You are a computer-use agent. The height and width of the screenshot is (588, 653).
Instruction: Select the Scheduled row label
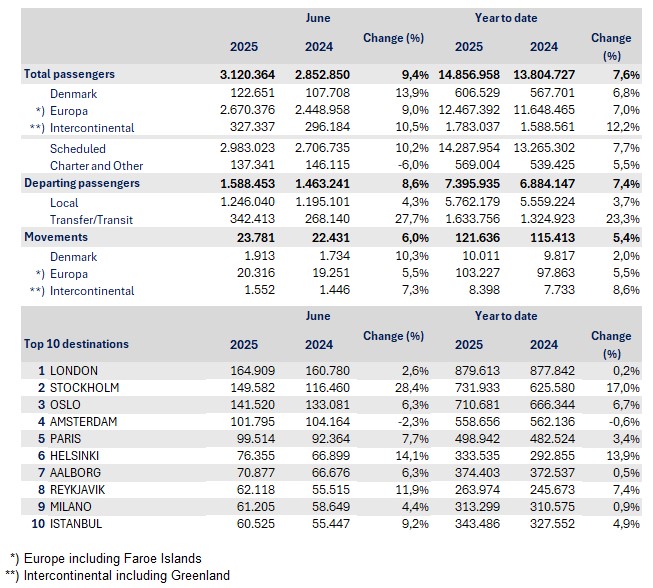pos(78,148)
